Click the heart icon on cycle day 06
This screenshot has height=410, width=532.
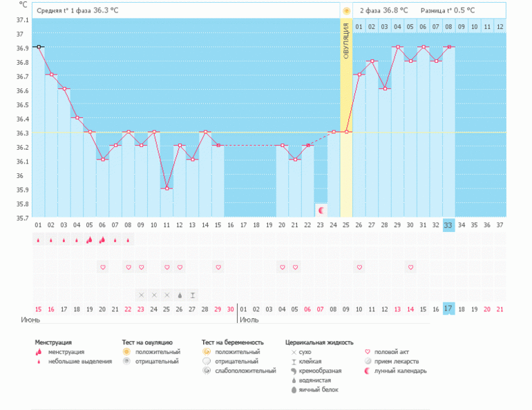click(103, 267)
